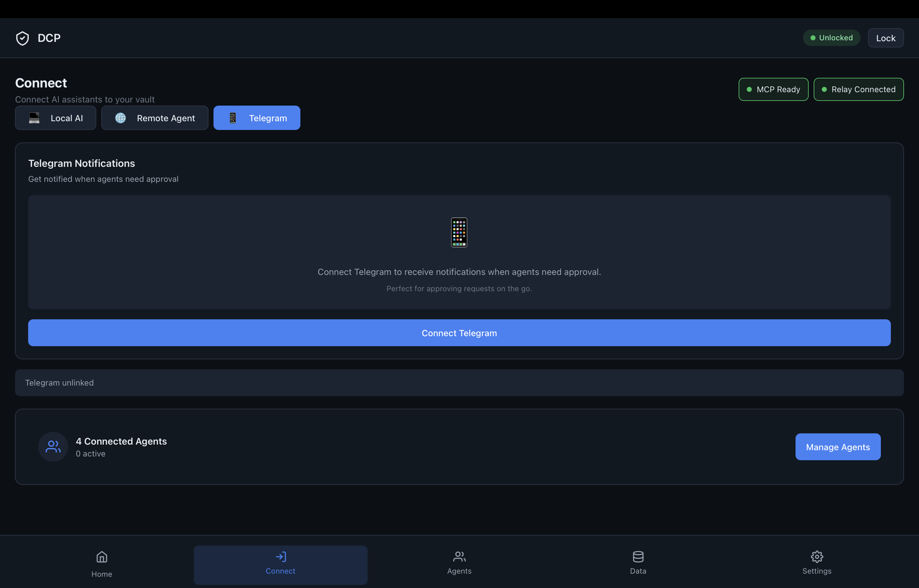Click the Telegram Notifications heading

[x=82, y=163]
